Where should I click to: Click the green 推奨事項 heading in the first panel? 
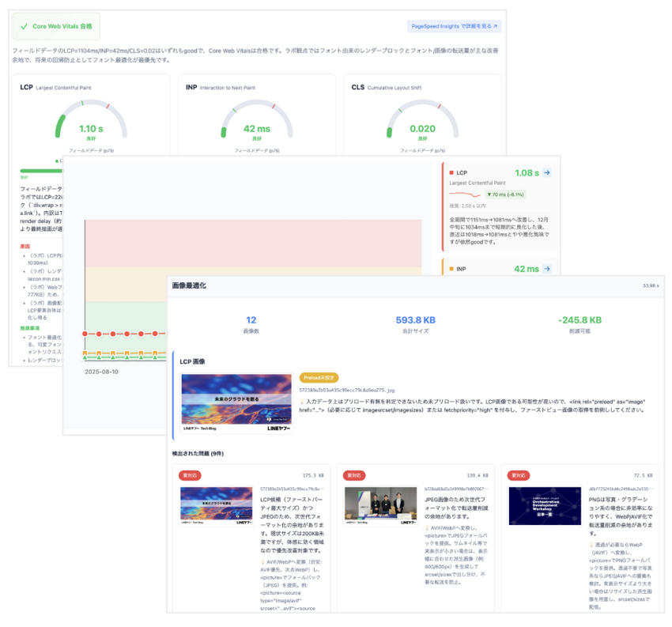point(29,328)
